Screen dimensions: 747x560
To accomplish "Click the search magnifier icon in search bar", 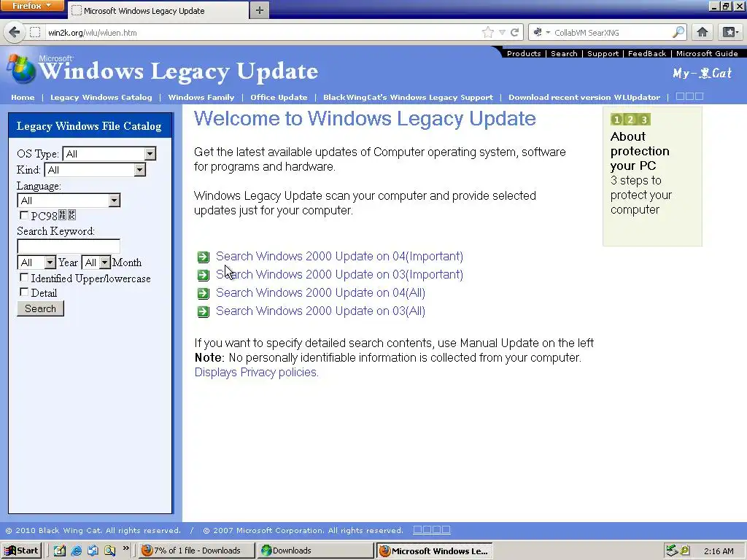I will 678,32.
